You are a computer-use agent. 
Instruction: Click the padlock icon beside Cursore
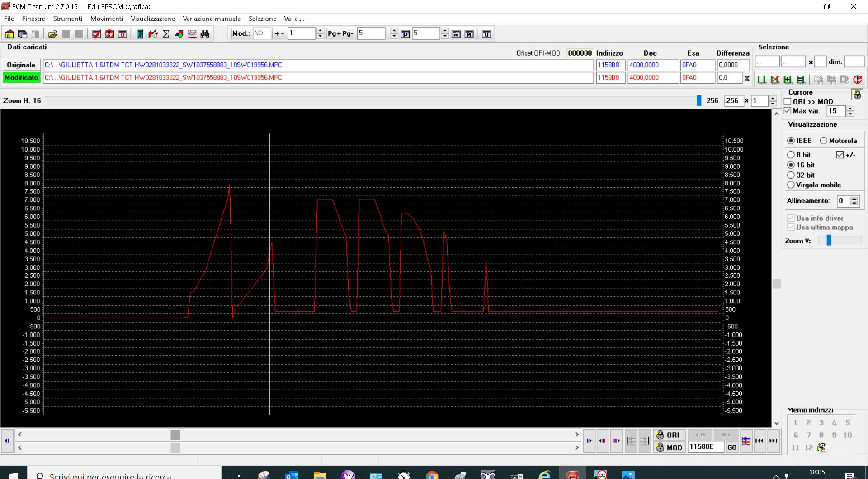[857, 95]
